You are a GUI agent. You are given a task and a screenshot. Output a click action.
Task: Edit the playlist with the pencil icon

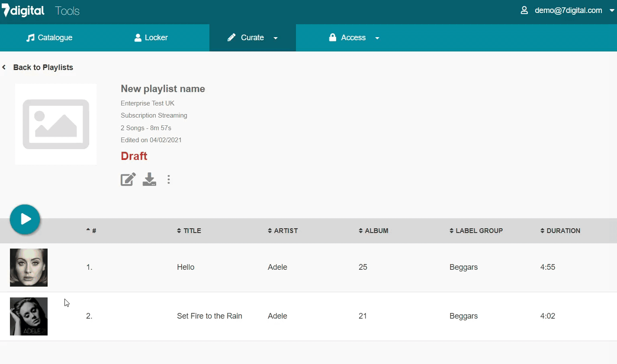coord(128,179)
